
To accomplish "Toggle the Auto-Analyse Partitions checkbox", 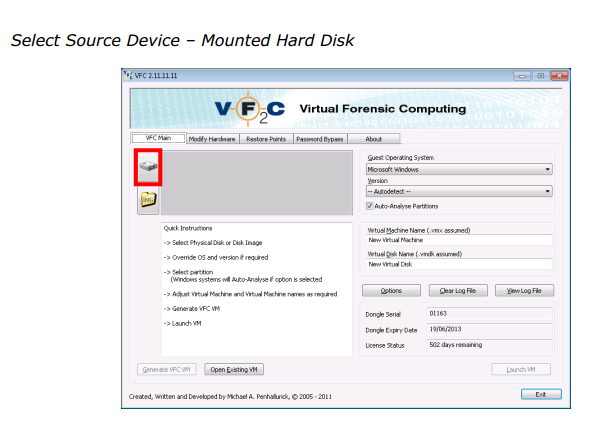I will (x=370, y=206).
